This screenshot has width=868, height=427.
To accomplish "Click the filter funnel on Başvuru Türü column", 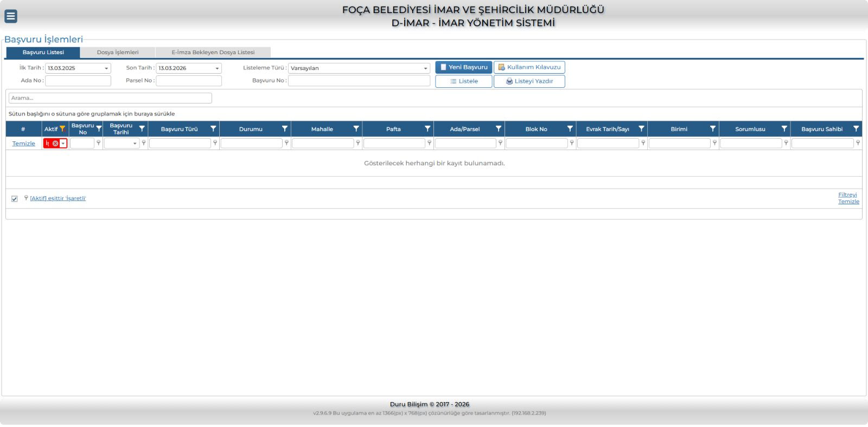I will (x=213, y=129).
